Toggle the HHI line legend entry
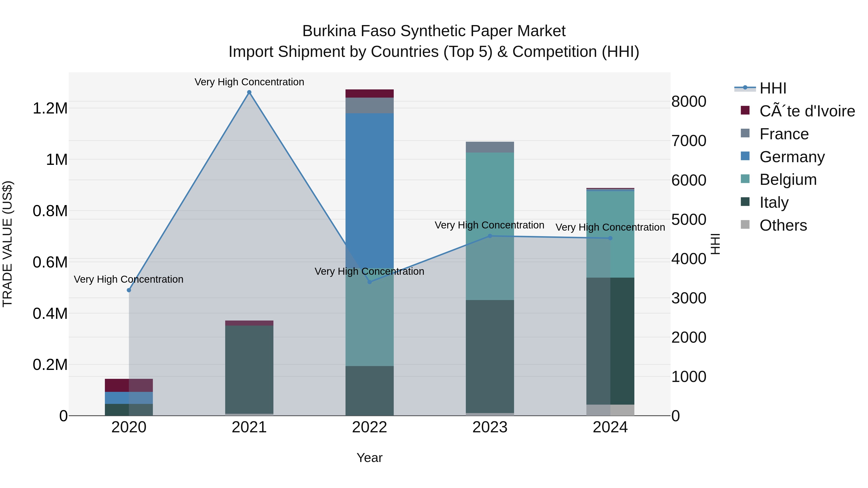 (x=760, y=88)
